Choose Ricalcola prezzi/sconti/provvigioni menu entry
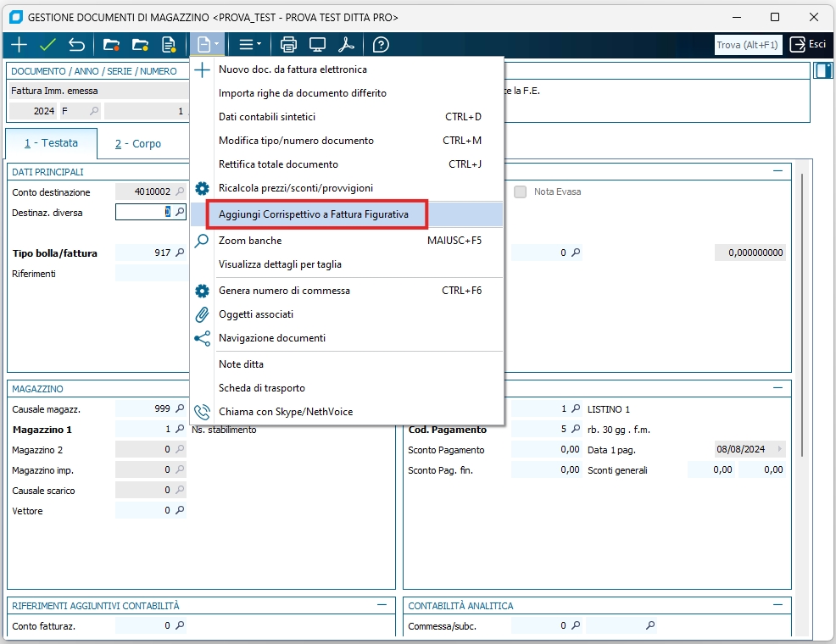Image resolution: width=836 pixels, height=644 pixels. tap(295, 188)
